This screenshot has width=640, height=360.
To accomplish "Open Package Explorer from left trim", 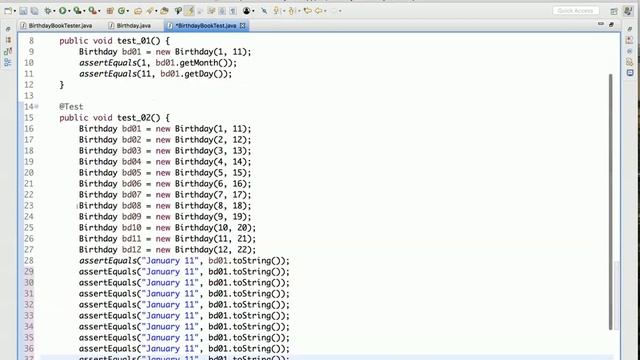I will click(8, 40).
